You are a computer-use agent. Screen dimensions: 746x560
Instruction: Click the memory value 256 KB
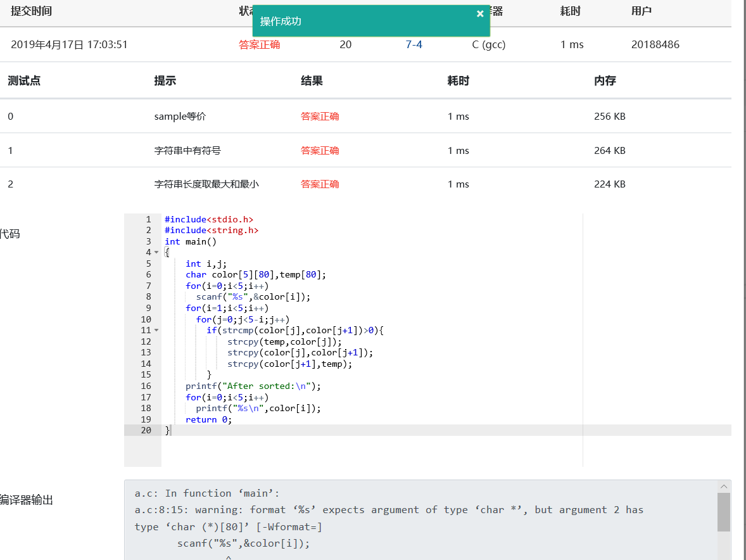click(609, 117)
